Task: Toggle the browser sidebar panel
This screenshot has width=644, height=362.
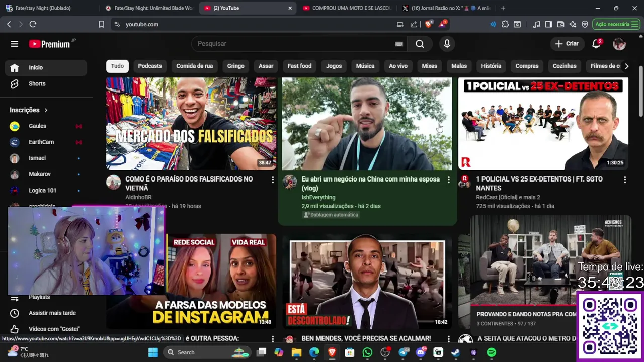Action: click(x=548, y=24)
